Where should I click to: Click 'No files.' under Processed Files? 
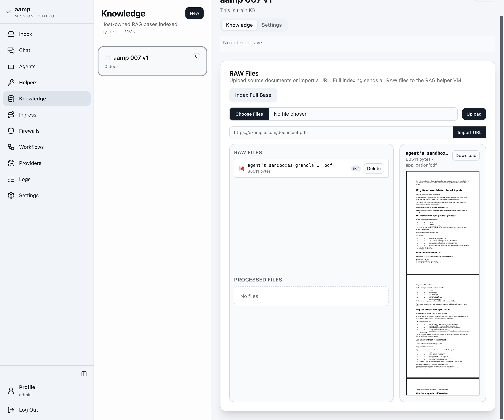pos(250,296)
